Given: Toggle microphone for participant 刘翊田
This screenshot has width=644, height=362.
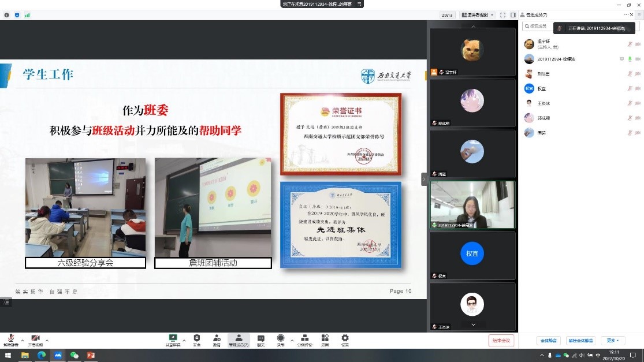Looking at the screenshot, I should (630, 74).
